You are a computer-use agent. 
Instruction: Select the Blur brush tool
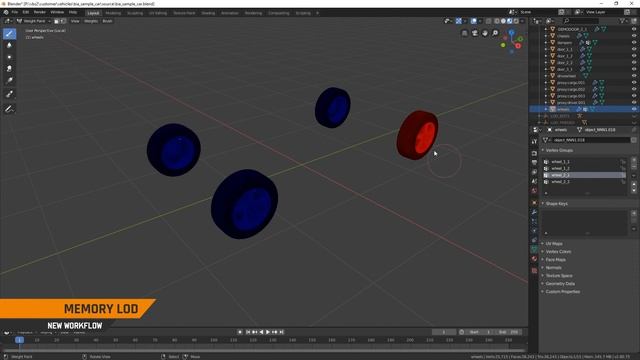click(9, 46)
